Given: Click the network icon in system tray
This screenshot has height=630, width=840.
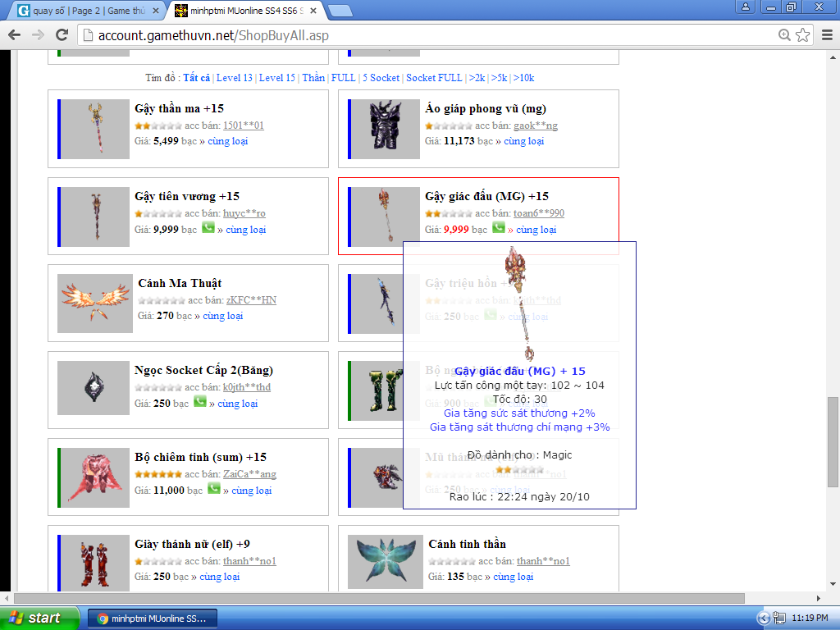Looking at the screenshot, I should (x=779, y=619).
